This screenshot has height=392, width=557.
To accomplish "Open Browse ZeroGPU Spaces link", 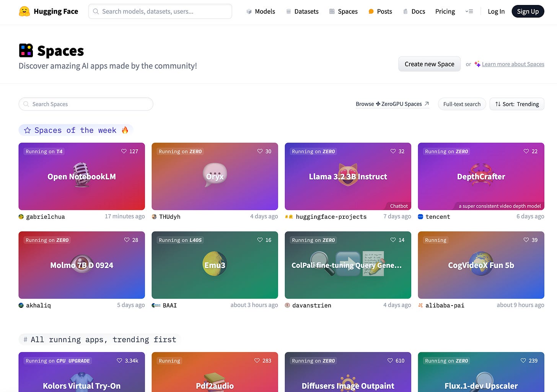I will 393,104.
